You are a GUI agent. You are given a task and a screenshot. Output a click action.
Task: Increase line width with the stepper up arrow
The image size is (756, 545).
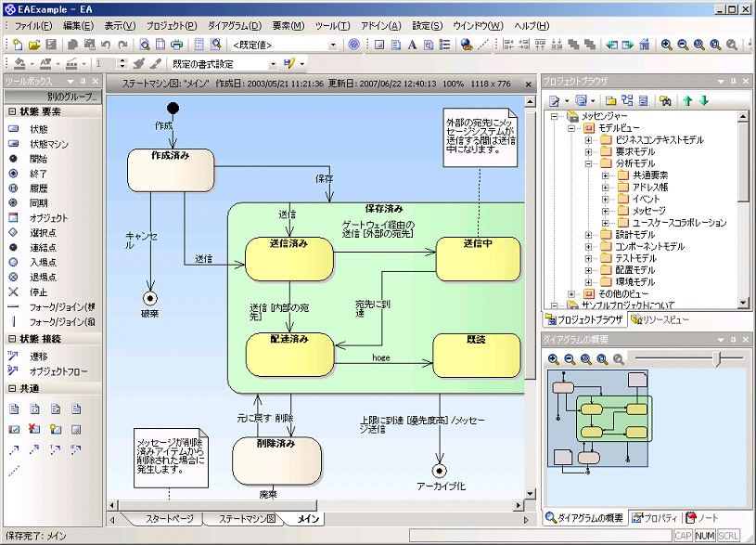click(x=122, y=61)
